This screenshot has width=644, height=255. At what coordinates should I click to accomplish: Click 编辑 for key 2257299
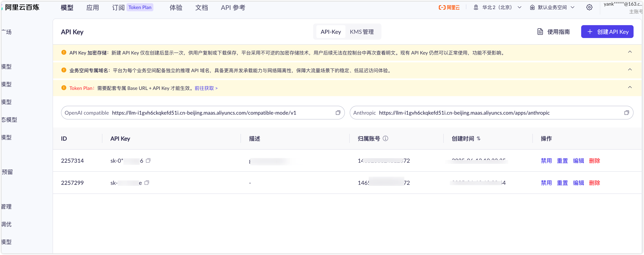pyautogui.click(x=578, y=183)
